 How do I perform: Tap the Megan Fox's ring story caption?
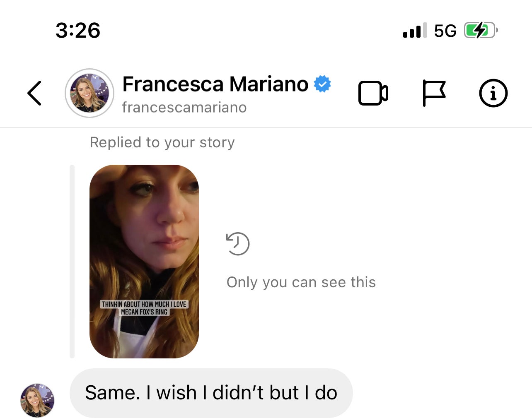[144, 308]
